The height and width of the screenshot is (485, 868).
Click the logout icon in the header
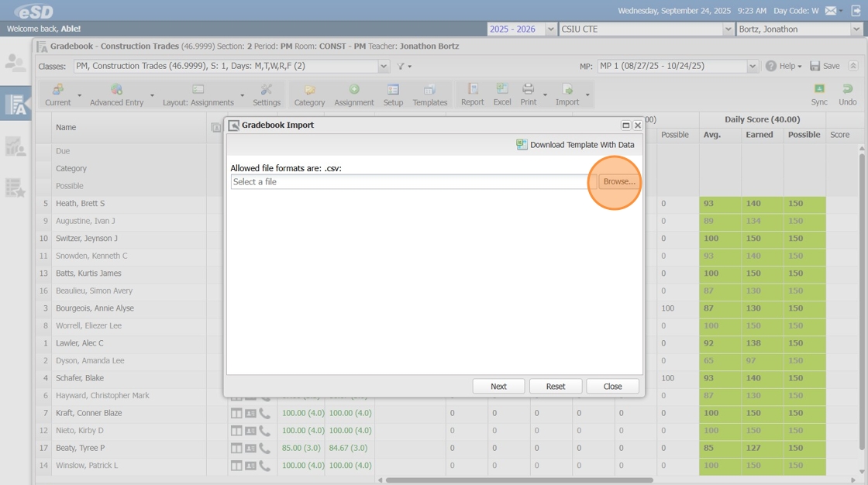pos(856,10)
